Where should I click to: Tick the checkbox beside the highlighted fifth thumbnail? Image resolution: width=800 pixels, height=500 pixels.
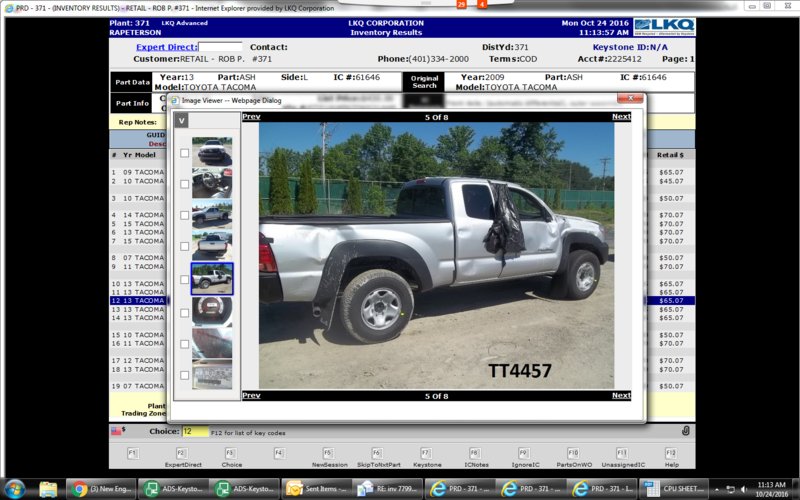(x=185, y=279)
